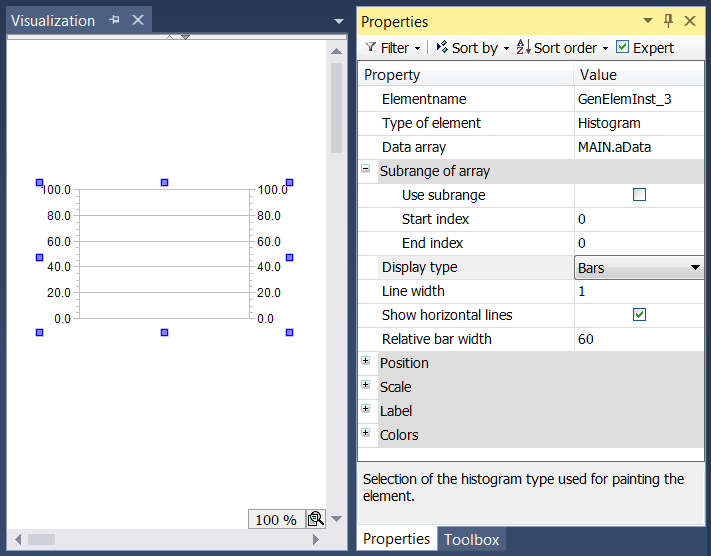Edit the End index value
Screen dimensions: 711x556
coord(639,243)
